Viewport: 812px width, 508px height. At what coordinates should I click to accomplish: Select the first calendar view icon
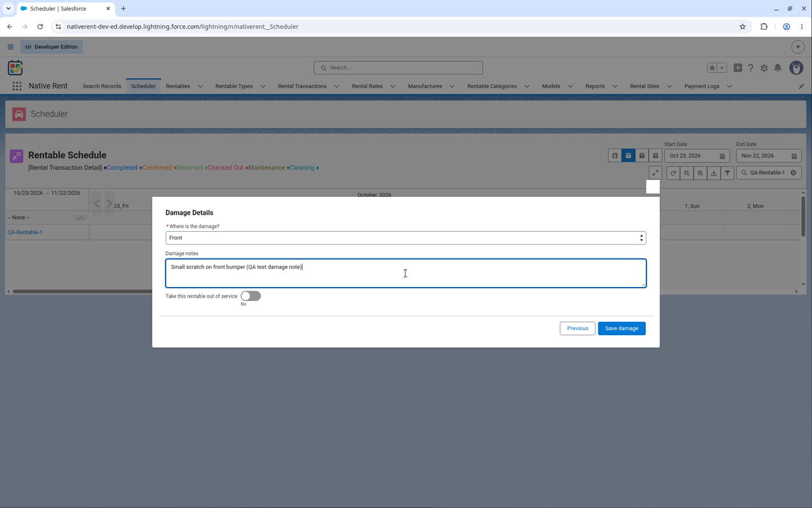click(x=615, y=156)
